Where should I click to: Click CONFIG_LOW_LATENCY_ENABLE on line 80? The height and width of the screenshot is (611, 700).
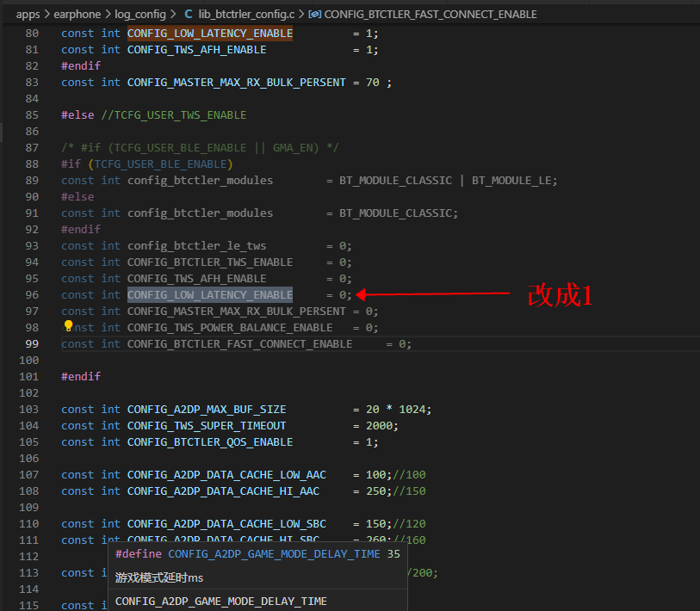210,34
